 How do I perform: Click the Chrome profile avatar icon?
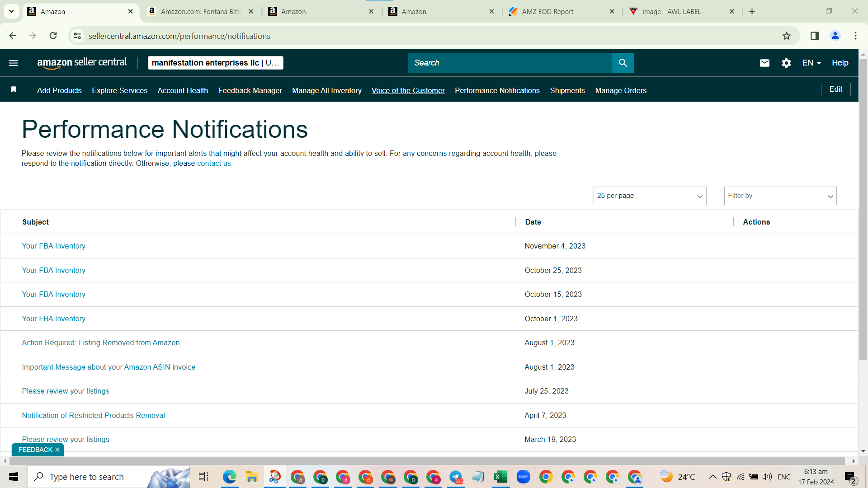835,36
